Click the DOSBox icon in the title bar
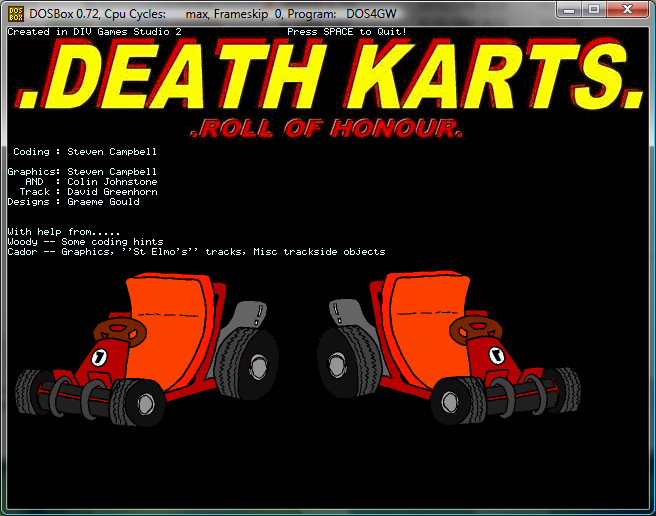The height and width of the screenshot is (516, 656). click(x=16, y=14)
